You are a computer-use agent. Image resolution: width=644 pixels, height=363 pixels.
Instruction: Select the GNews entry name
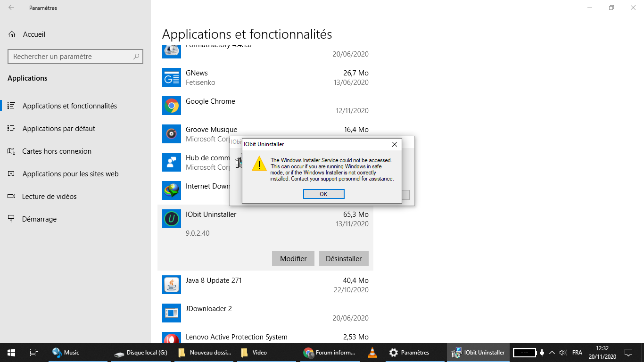[x=197, y=73]
